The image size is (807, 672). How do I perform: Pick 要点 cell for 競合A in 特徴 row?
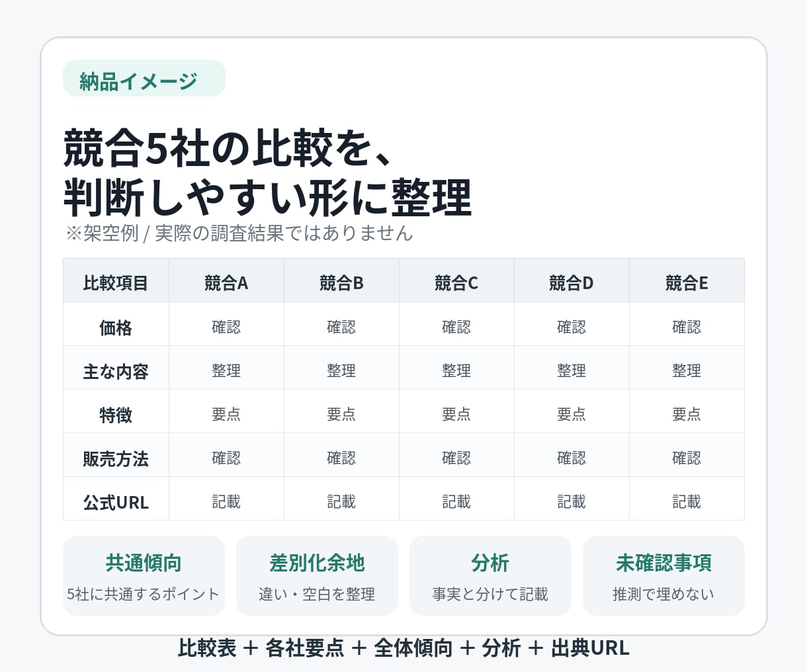click(226, 411)
